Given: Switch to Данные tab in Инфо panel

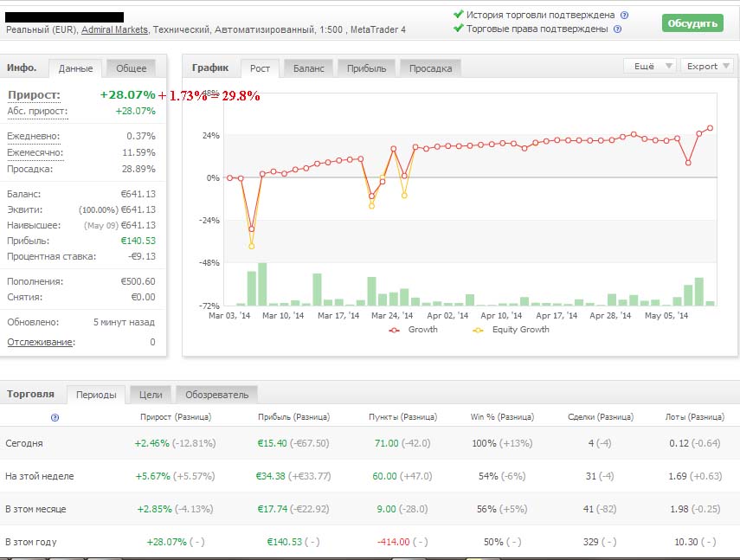Looking at the screenshot, I should pyautogui.click(x=75, y=68).
